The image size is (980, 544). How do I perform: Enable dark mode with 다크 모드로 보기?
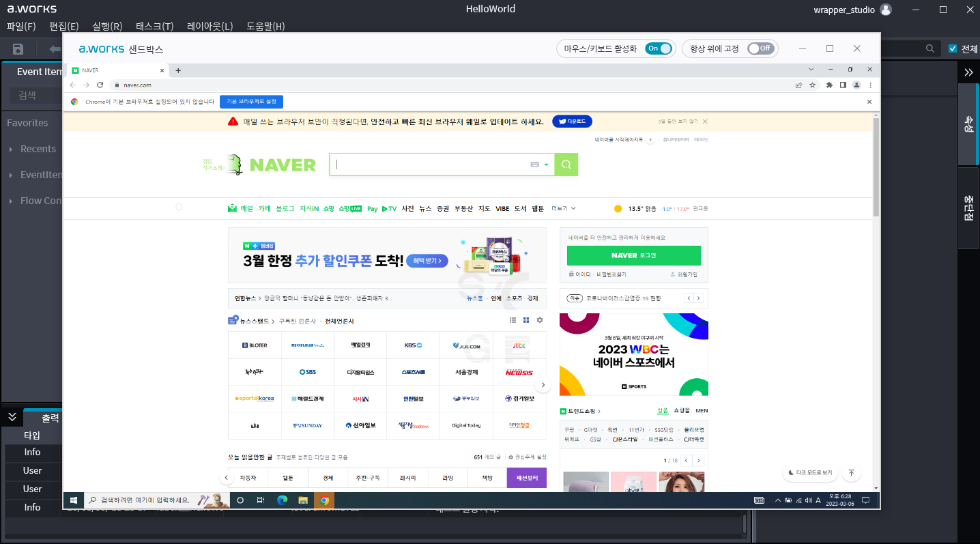[811, 472]
